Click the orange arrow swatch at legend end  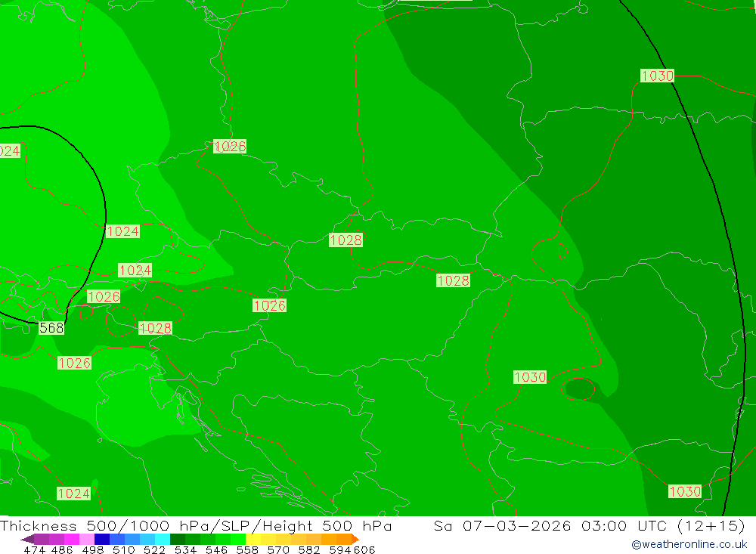point(355,539)
